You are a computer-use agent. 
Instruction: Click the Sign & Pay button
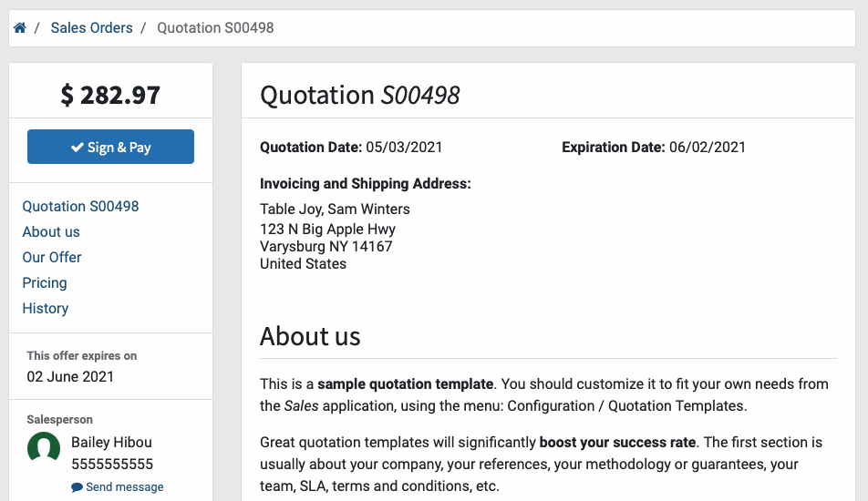coord(110,147)
